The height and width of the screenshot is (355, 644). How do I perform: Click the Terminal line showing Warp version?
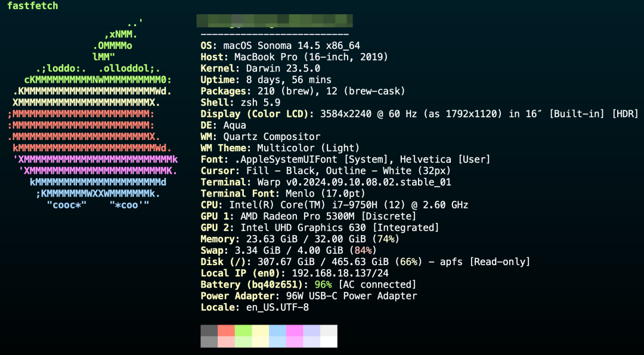(x=326, y=182)
